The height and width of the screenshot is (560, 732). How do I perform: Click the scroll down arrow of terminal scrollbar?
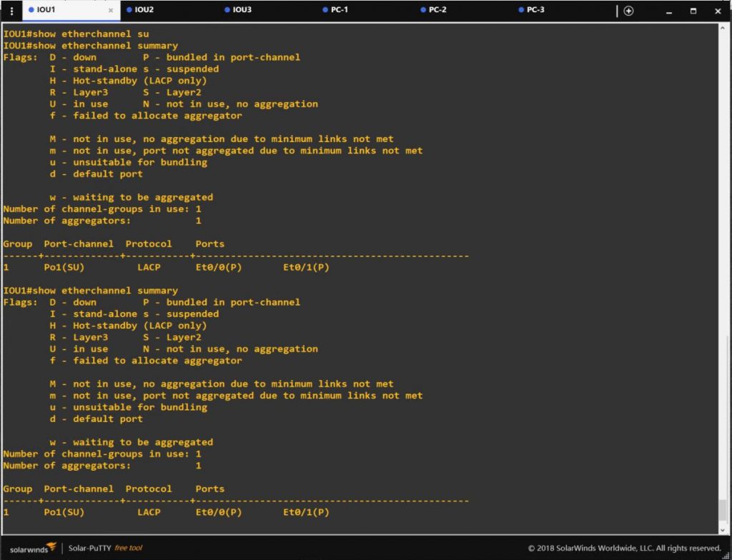point(723,530)
